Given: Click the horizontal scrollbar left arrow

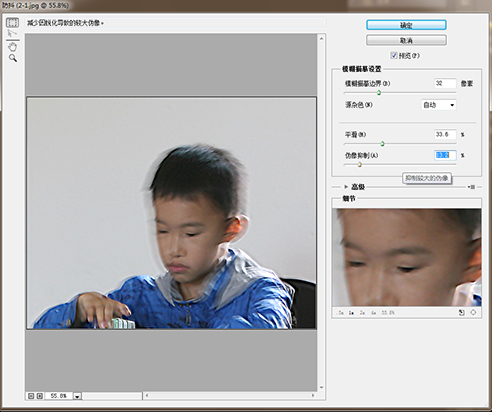Looking at the screenshot, I should pos(147,396).
